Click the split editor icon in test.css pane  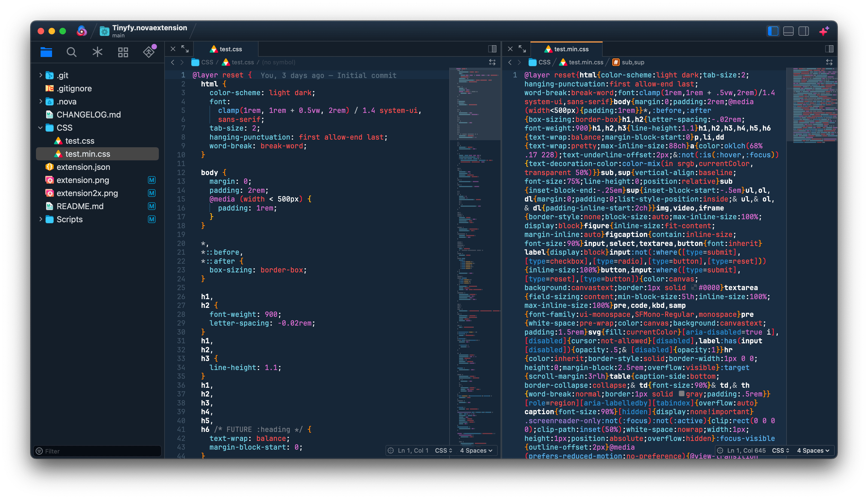pos(492,49)
